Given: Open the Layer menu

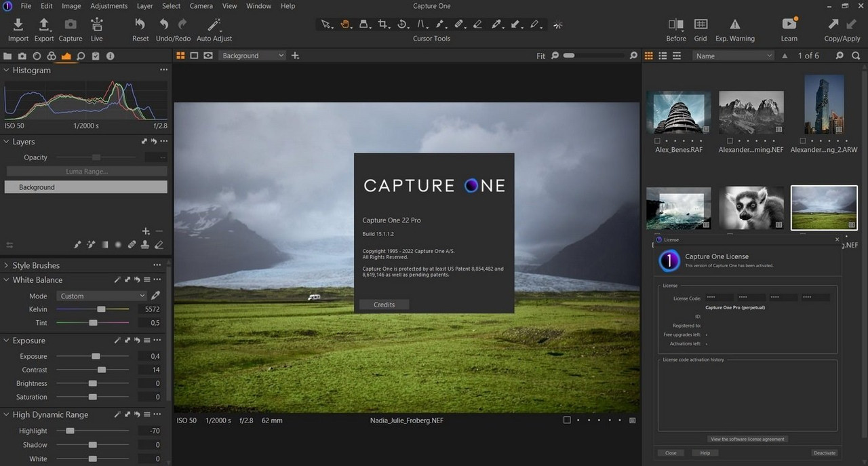Looking at the screenshot, I should click(144, 6).
